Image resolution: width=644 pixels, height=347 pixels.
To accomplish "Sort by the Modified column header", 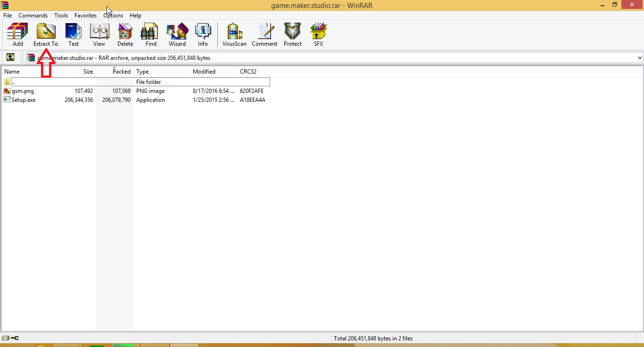I will [214, 72].
